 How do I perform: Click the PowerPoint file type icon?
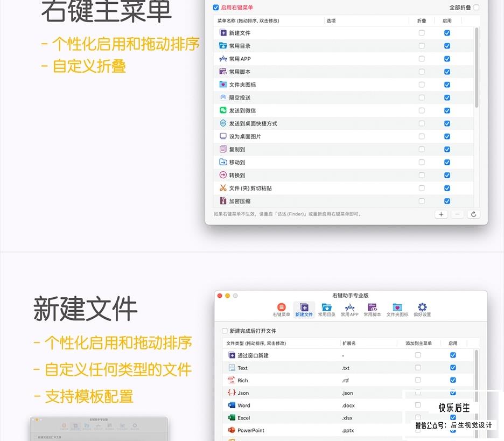click(232, 430)
